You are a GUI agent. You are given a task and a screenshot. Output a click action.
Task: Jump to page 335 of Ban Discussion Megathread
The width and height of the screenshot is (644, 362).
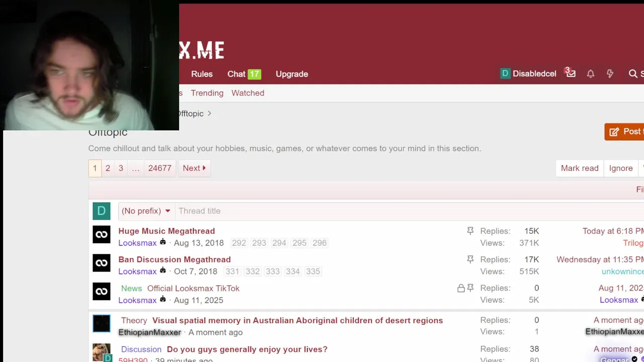click(313, 271)
